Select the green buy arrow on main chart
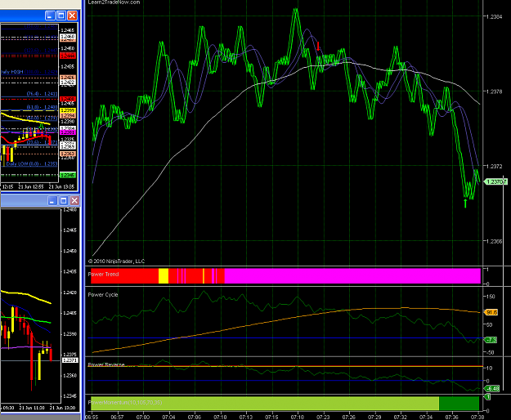The width and height of the screenshot is (511, 420). coord(465,203)
